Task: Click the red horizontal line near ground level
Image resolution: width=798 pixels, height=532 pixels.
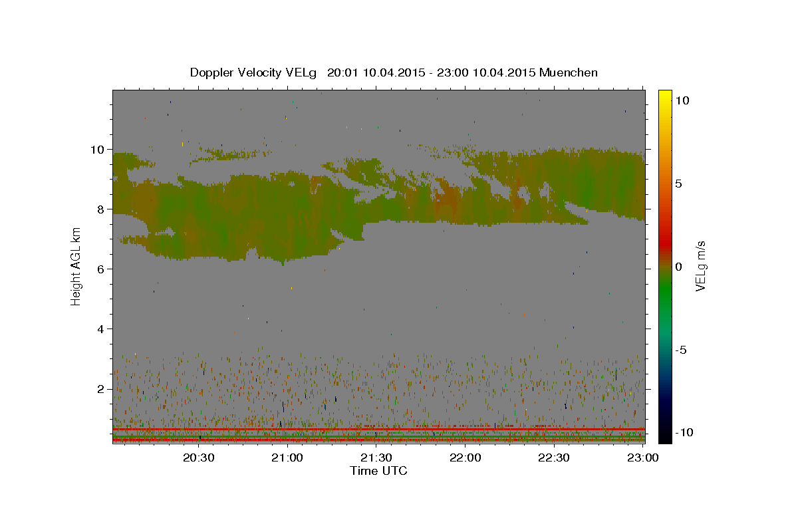Action: 378,430
